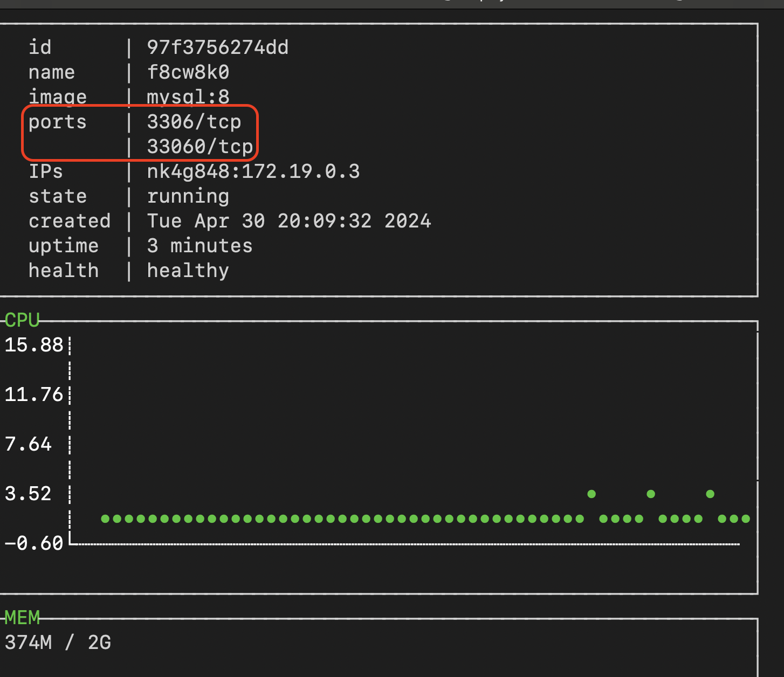This screenshot has height=677, width=784.
Task: Click the healthy status value
Action: (188, 271)
